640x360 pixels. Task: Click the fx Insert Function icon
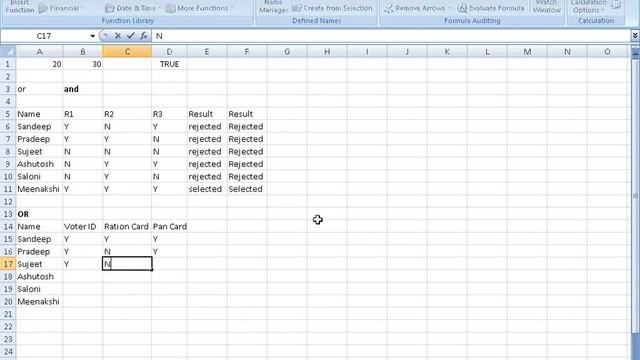click(143, 36)
